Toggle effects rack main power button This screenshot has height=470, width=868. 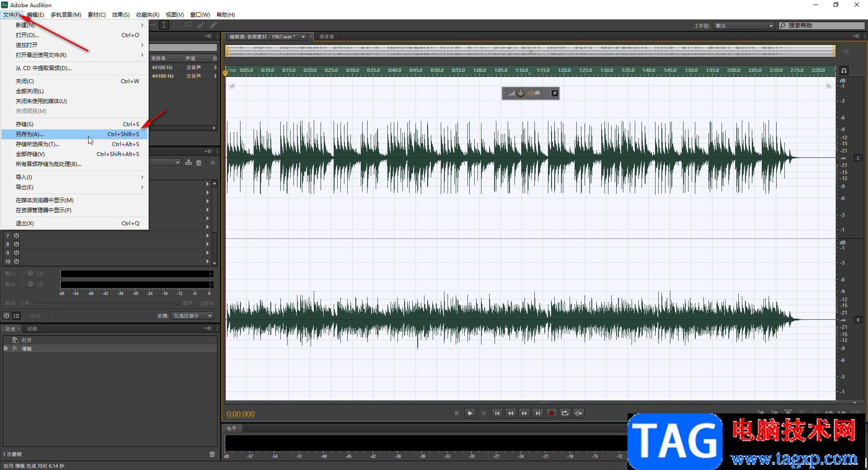click(7, 316)
